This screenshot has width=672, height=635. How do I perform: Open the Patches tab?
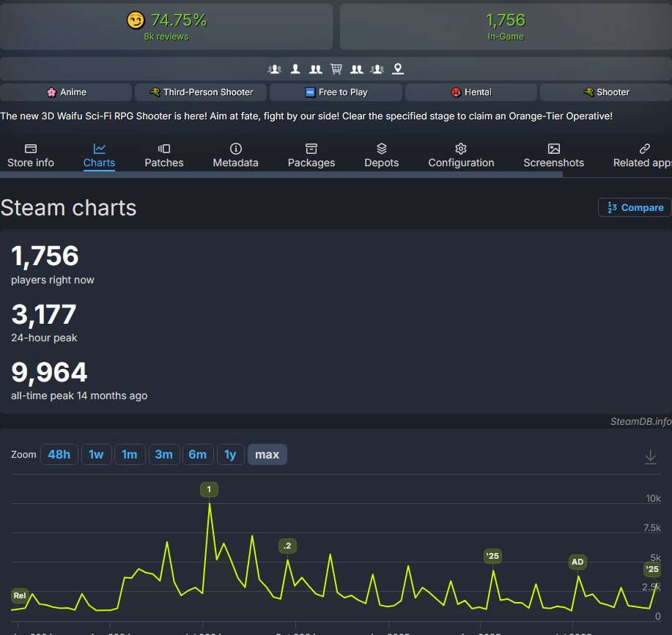click(x=164, y=156)
